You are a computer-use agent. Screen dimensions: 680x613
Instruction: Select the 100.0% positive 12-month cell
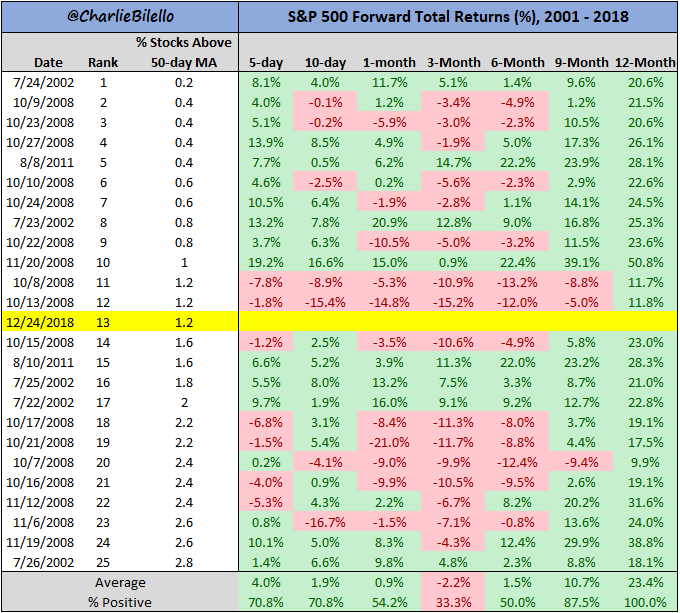pos(645,602)
